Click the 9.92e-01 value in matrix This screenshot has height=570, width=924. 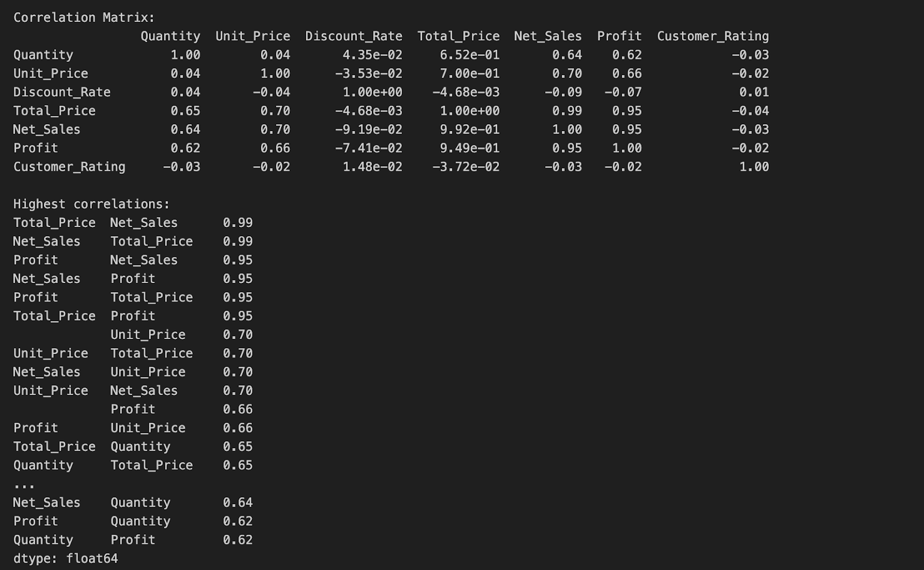[x=470, y=130]
